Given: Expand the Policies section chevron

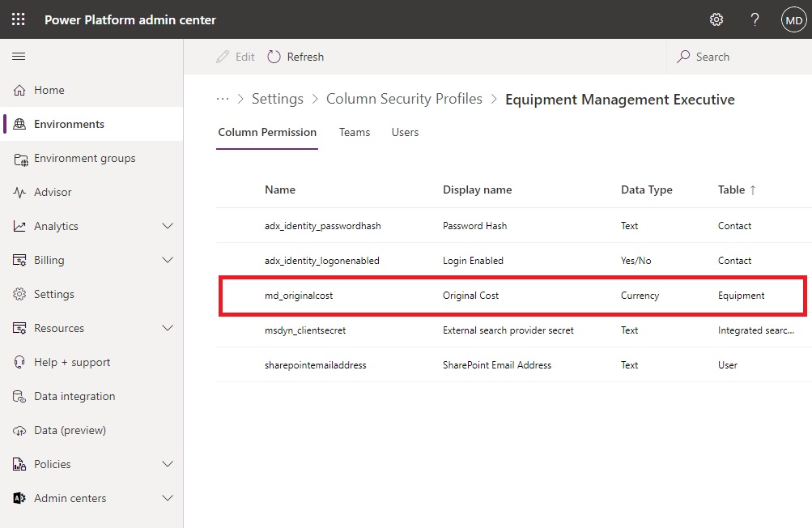Looking at the screenshot, I should (x=168, y=464).
